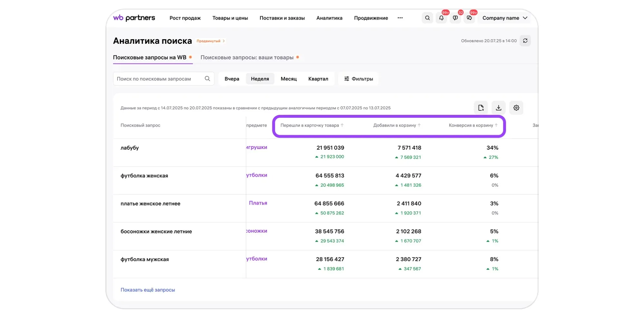Click the download icon above table
Image resolution: width=644 pixels, height=317 pixels.
pyautogui.click(x=498, y=108)
